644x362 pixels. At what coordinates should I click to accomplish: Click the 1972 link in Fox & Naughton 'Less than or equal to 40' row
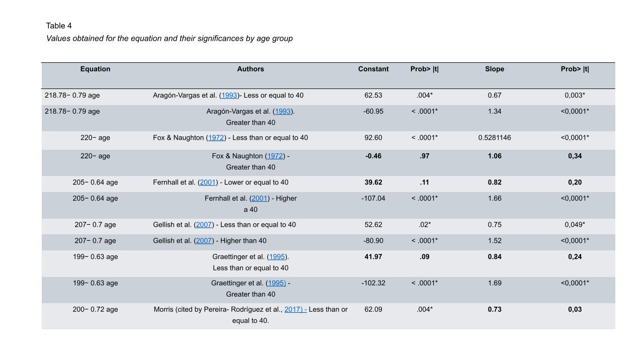pos(216,138)
